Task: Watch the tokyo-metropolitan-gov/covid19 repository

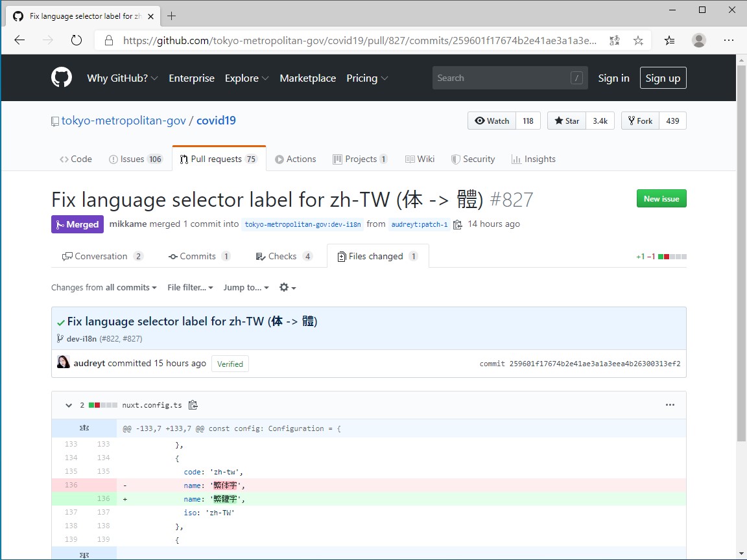Action: tap(491, 121)
